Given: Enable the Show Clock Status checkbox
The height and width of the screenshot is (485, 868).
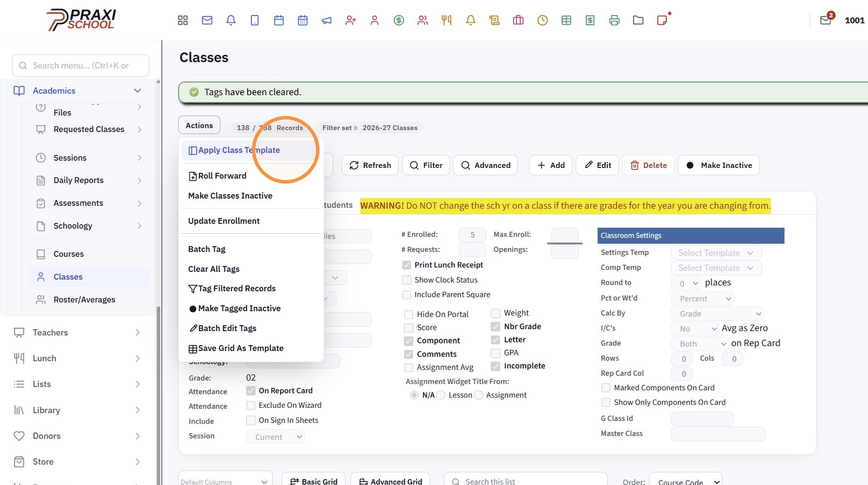Looking at the screenshot, I should click(407, 280).
